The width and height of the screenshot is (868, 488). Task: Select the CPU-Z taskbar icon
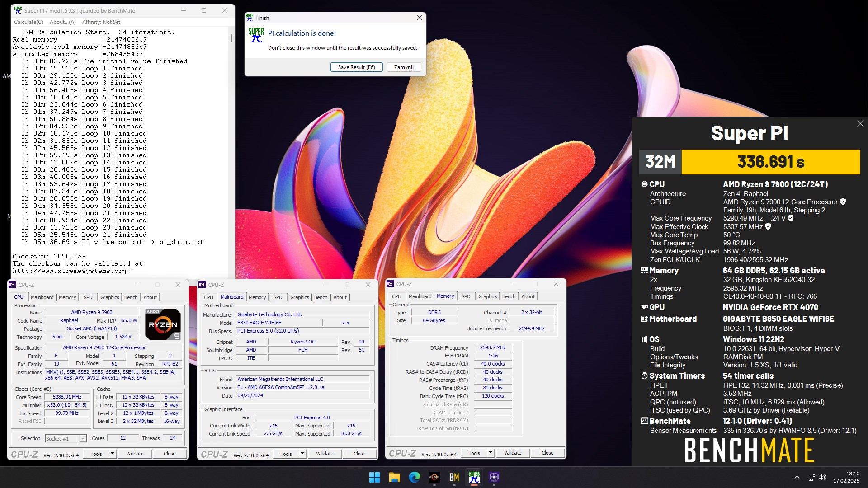coord(494,477)
